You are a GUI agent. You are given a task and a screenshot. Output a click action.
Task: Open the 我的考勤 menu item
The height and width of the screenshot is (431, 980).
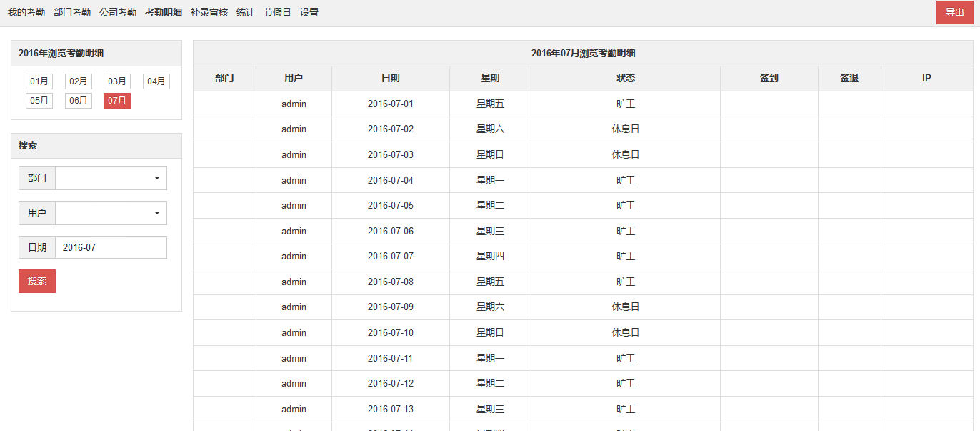26,13
